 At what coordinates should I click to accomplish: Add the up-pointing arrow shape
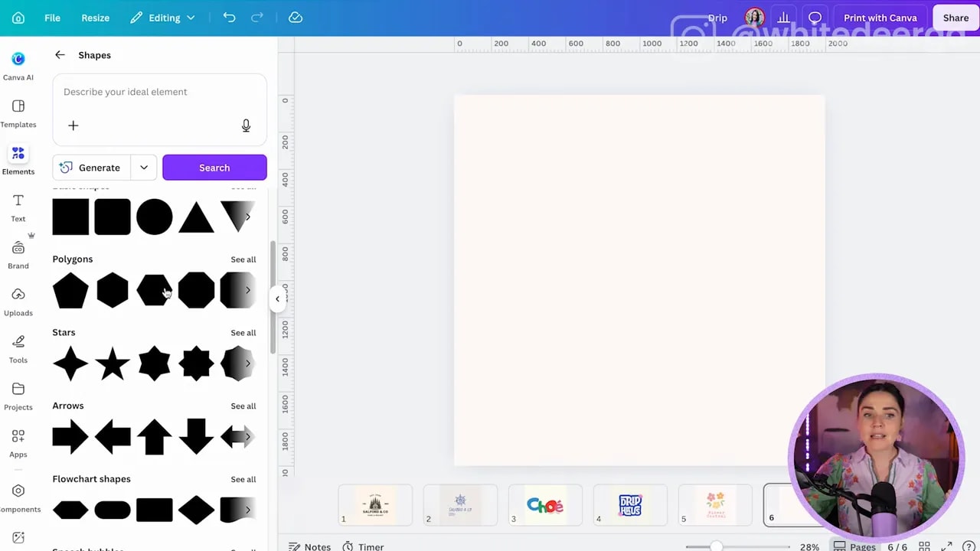[x=155, y=437]
